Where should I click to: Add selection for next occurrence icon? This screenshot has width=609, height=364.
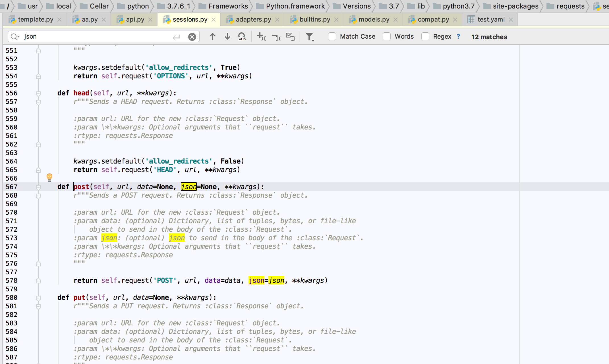pos(261,36)
